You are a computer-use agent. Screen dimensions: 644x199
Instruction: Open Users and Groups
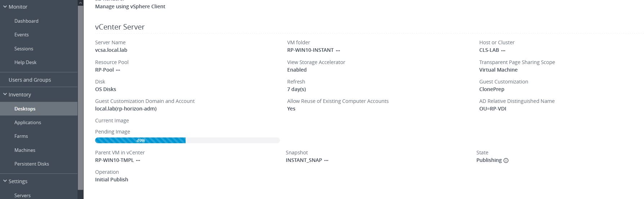tap(30, 80)
